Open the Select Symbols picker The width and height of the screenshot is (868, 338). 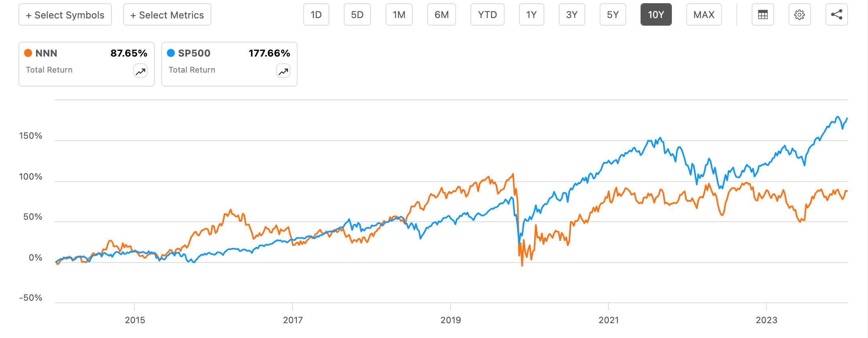pos(65,14)
